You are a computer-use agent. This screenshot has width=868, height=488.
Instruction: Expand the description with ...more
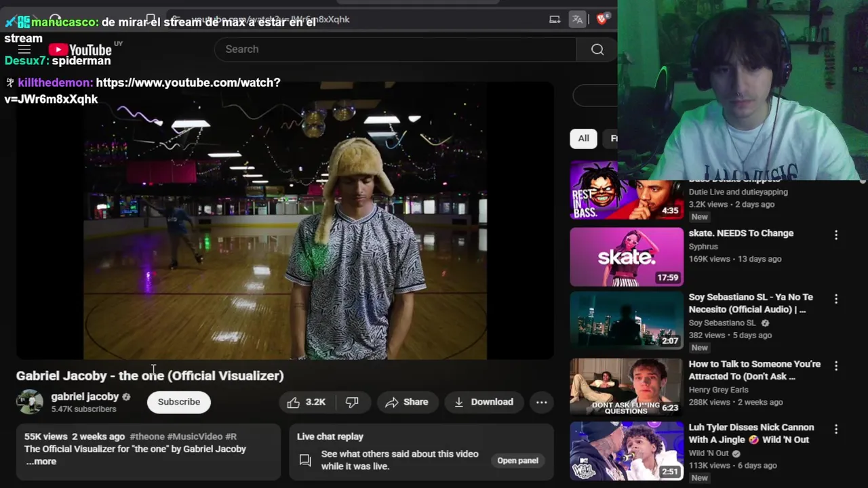pyautogui.click(x=41, y=462)
